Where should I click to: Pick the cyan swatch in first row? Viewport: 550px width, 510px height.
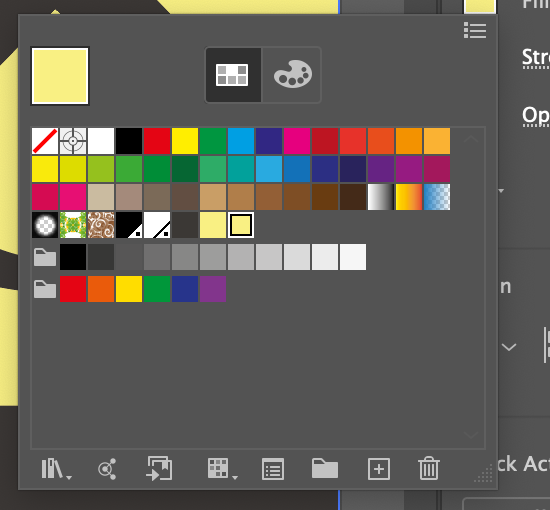click(x=241, y=141)
